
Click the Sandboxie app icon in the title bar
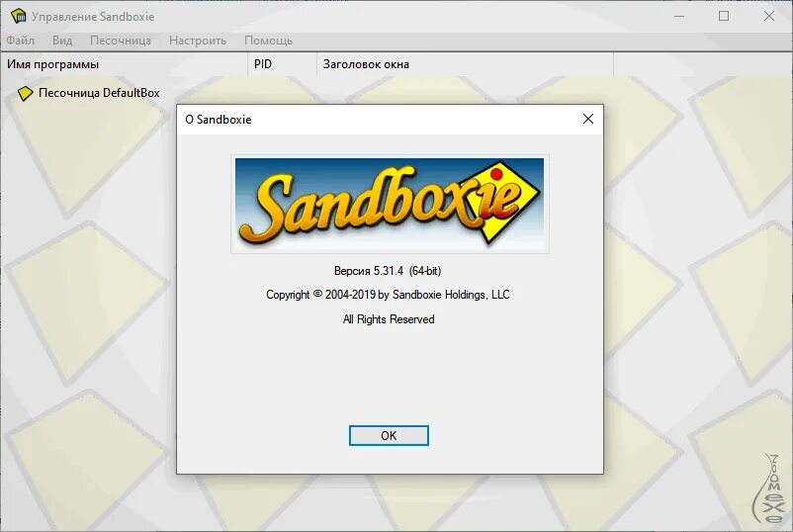tap(18, 16)
